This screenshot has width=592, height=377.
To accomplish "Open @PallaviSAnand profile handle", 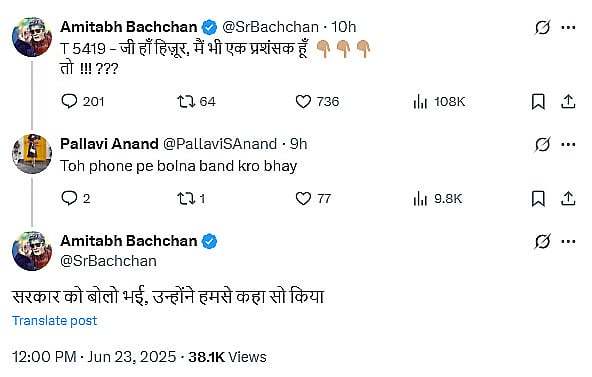I will pyautogui.click(x=220, y=144).
